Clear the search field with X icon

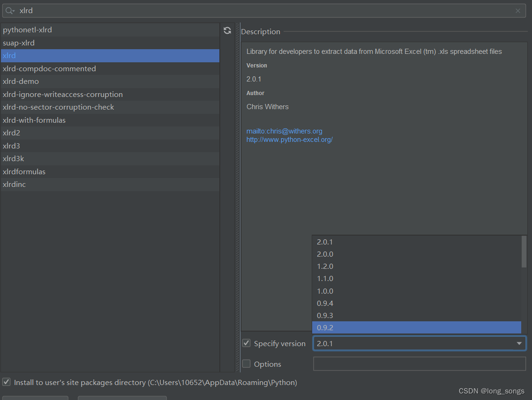(518, 11)
